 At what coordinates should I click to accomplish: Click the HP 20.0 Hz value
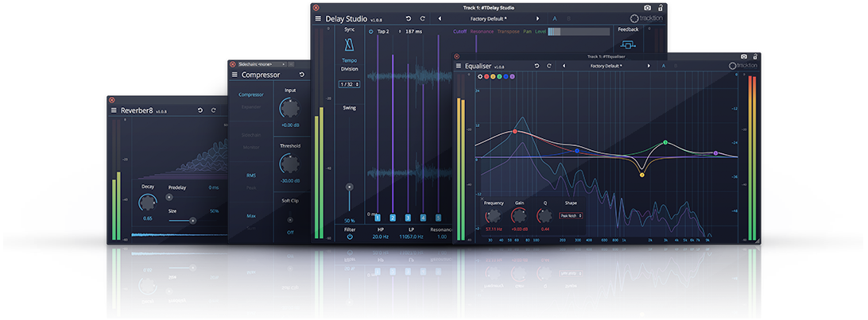coord(380,237)
